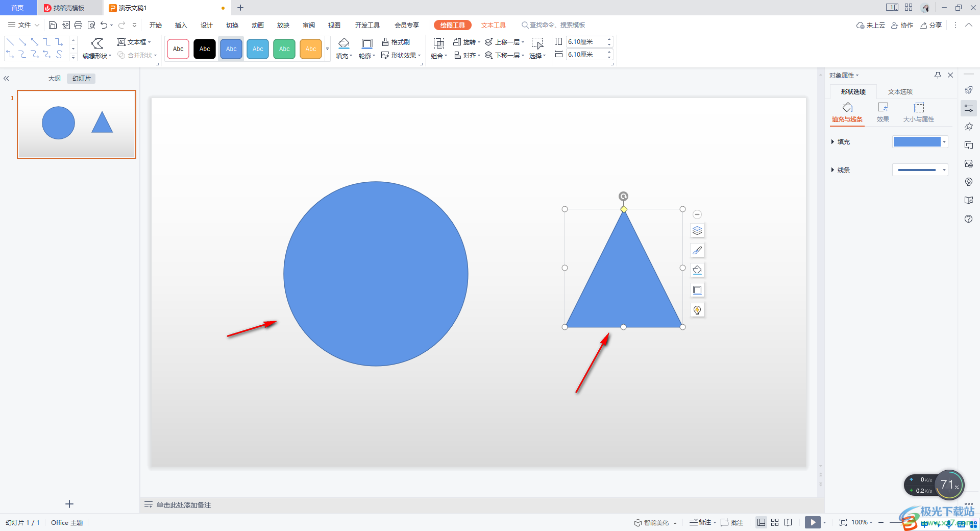
Task: Collapse the floating toolbar minus button
Action: 697,214
